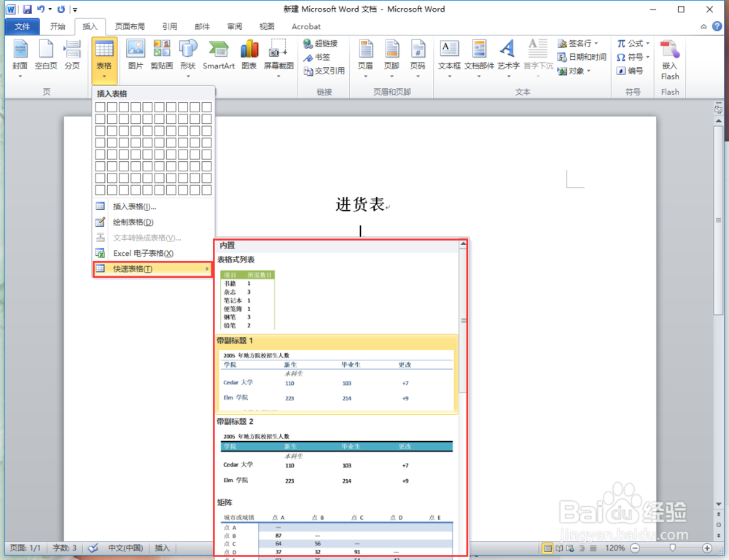Switch to Web Layout view
Screen dimensions: 729x560
tap(571, 548)
